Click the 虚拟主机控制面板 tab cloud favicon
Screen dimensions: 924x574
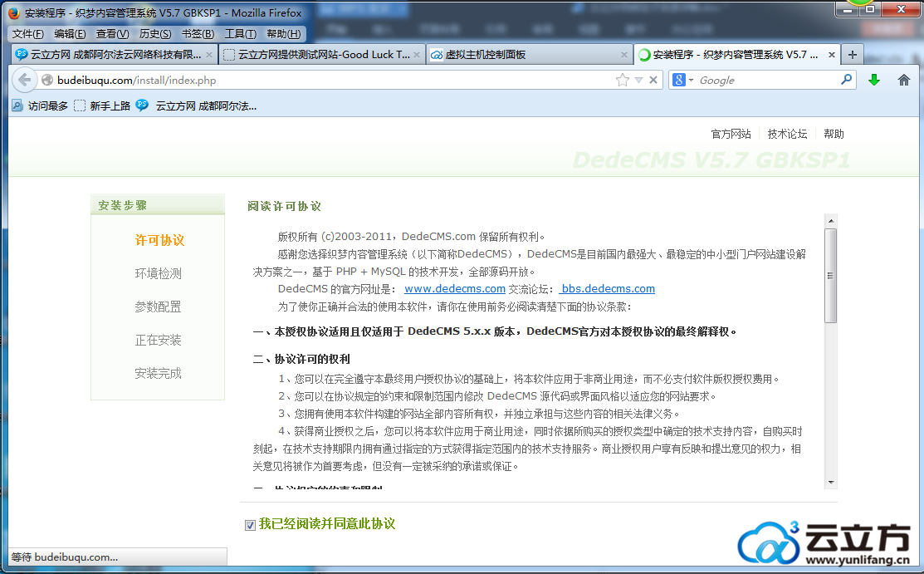click(437, 55)
